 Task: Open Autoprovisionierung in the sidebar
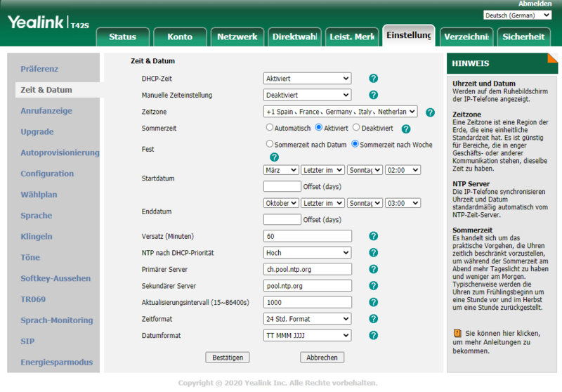coord(60,152)
